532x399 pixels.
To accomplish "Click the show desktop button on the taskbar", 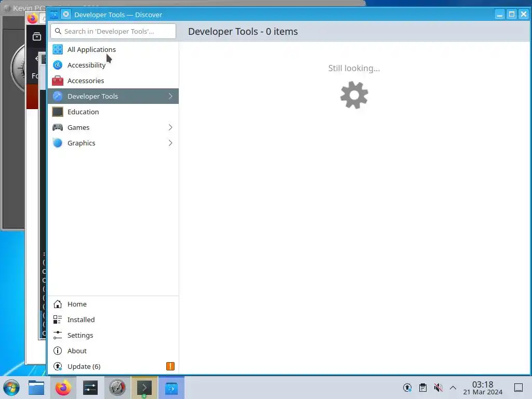I will [x=518, y=388].
